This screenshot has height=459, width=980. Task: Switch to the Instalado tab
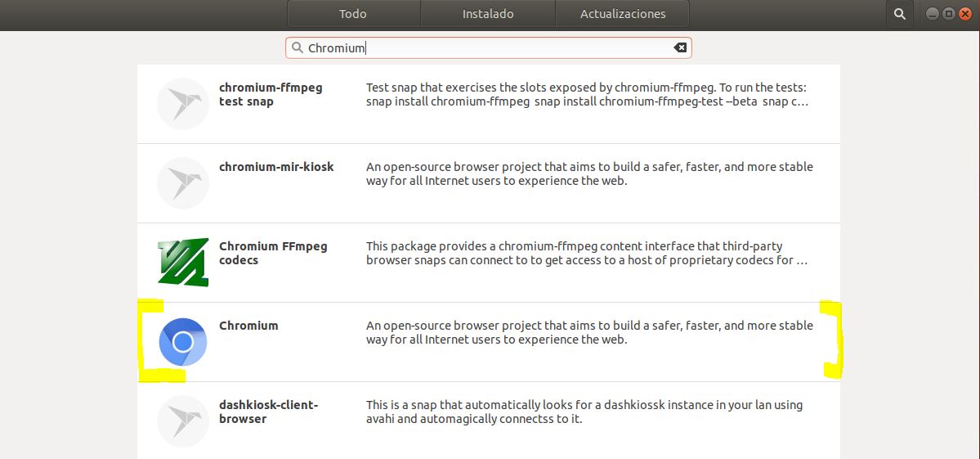point(488,14)
